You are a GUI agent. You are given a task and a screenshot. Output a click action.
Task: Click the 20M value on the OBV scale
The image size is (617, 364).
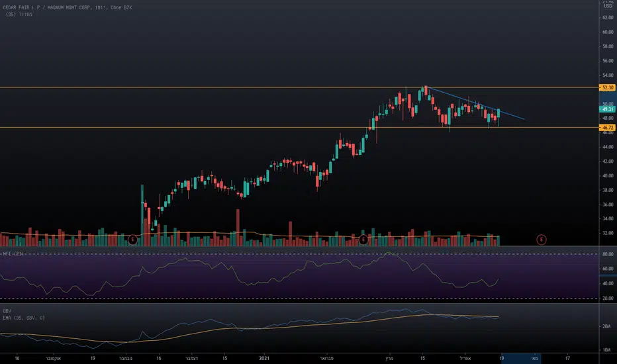click(x=607, y=326)
